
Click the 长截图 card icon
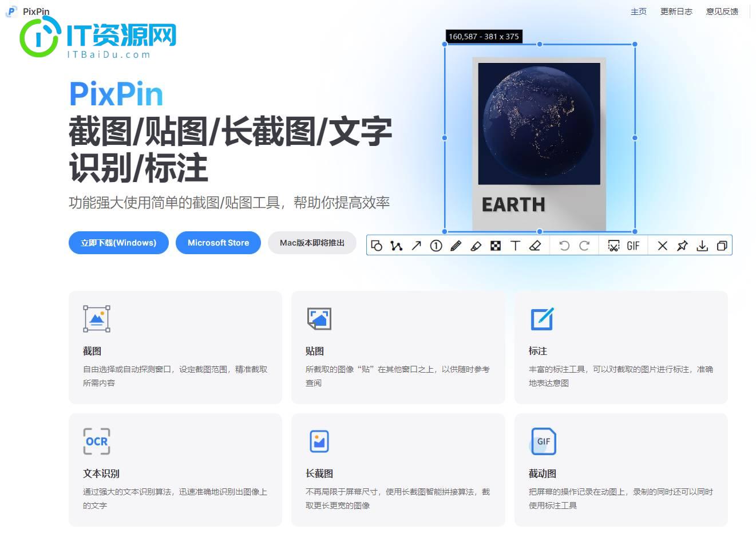(x=319, y=441)
